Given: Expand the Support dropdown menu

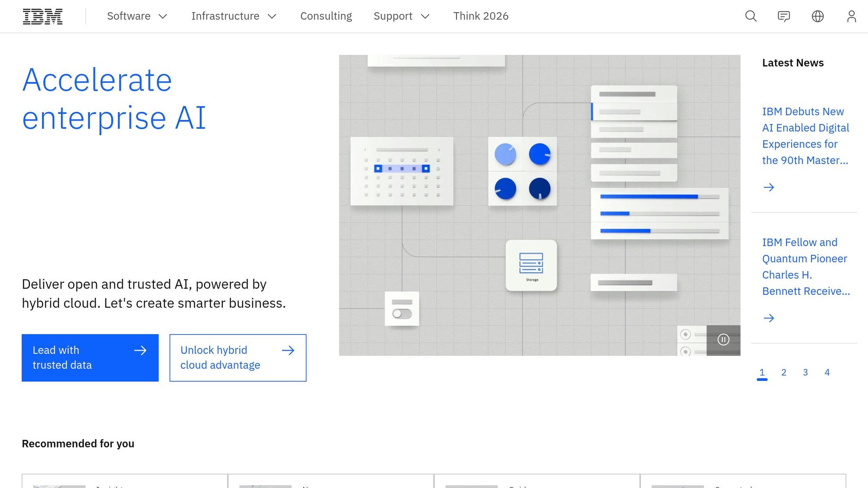Looking at the screenshot, I should (401, 16).
